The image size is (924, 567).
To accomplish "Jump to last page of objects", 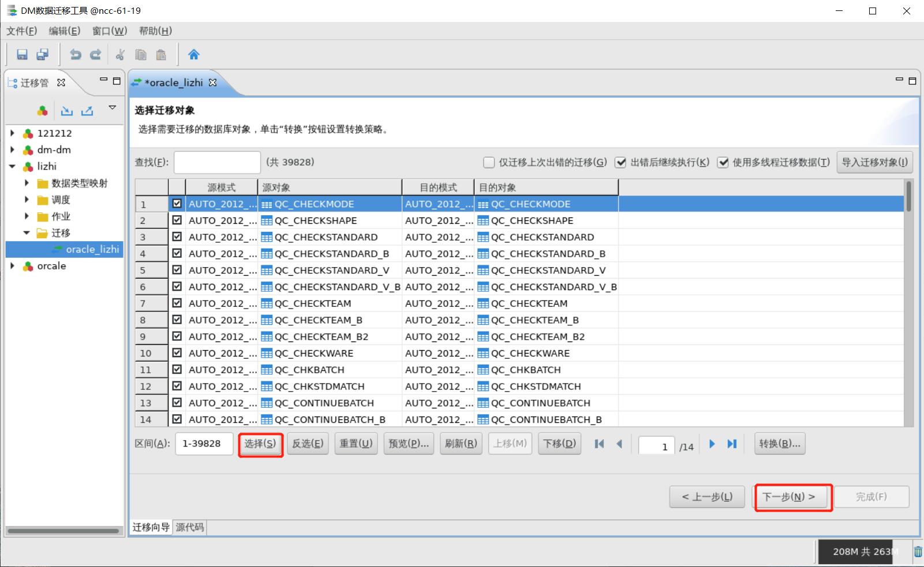I will 732,444.
